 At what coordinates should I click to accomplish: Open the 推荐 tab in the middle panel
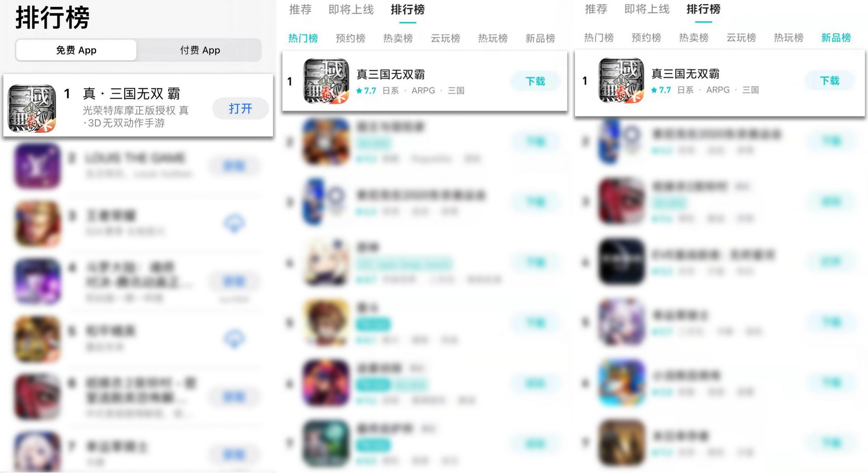pos(300,9)
